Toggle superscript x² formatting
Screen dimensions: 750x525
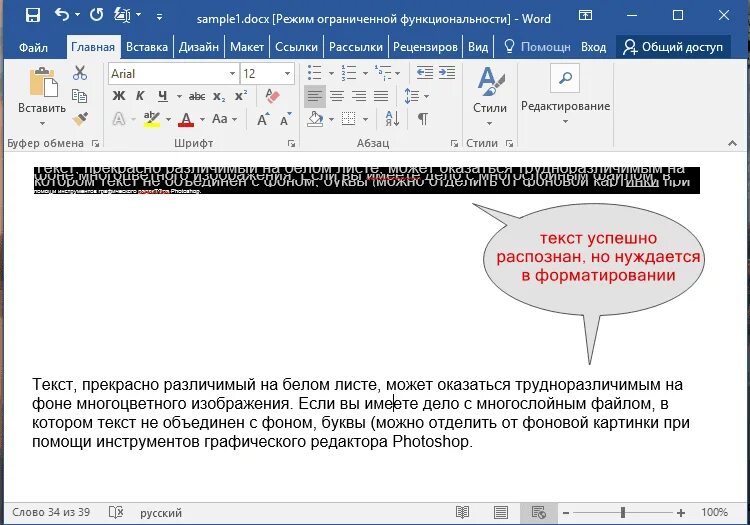(x=241, y=96)
